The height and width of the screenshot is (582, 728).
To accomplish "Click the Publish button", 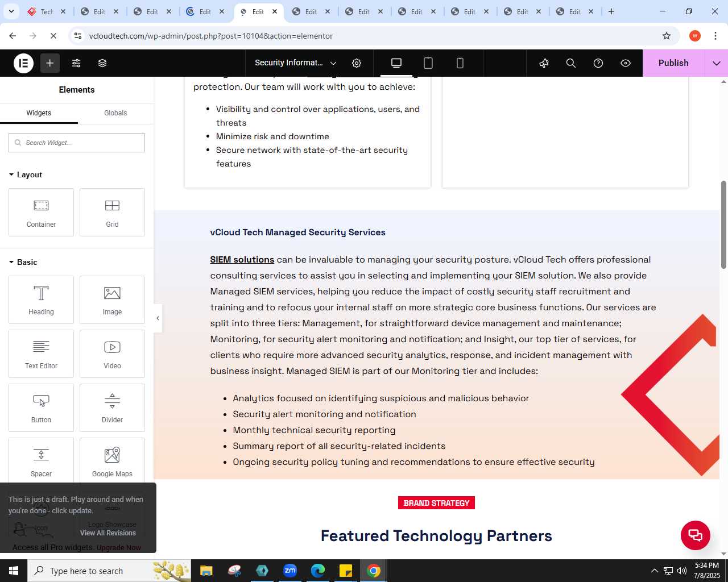I will (673, 63).
